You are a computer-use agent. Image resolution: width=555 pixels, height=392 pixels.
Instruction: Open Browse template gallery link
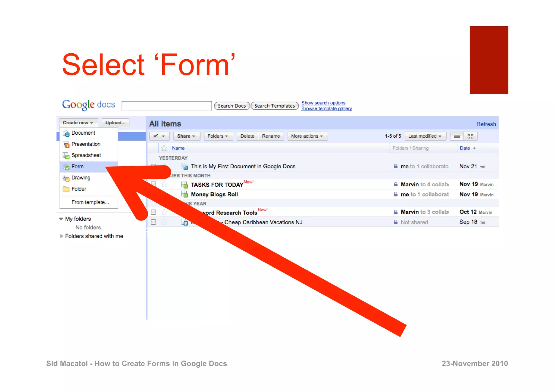(x=327, y=109)
